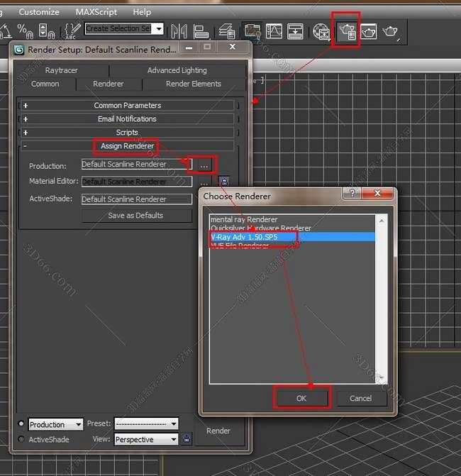Close the Choose Renderer dialog
This screenshot has height=476, width=461.
click(x=377, y=193)
